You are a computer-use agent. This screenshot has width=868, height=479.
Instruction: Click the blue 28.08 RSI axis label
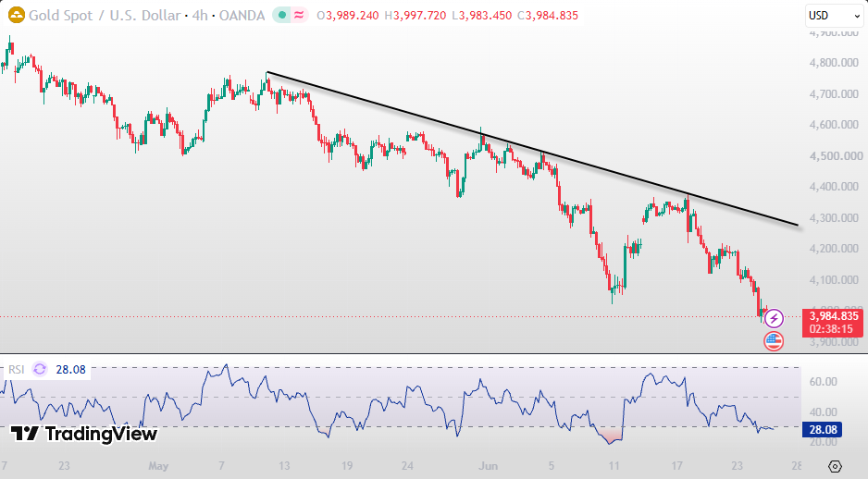pyautogui.click(x=823, y=430)
